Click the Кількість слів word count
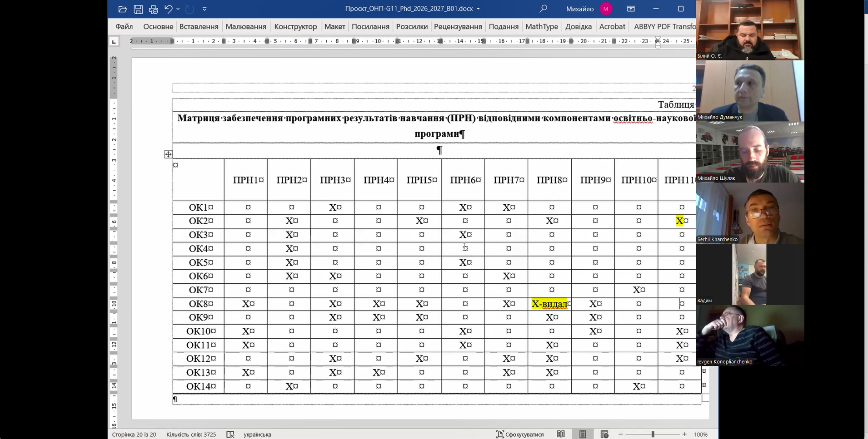Screen dimensions: 868x439 click(x=191, y=434)
